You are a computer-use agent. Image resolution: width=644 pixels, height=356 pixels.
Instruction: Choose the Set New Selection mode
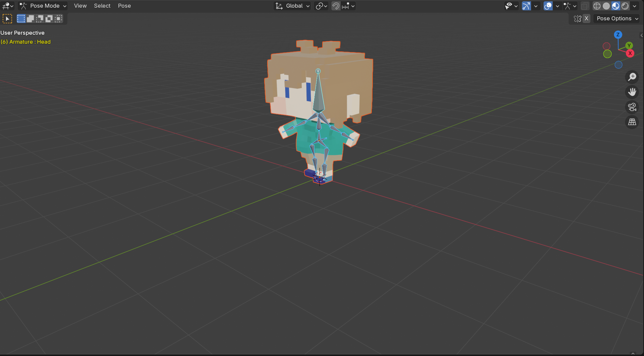(x=21, y=19)
